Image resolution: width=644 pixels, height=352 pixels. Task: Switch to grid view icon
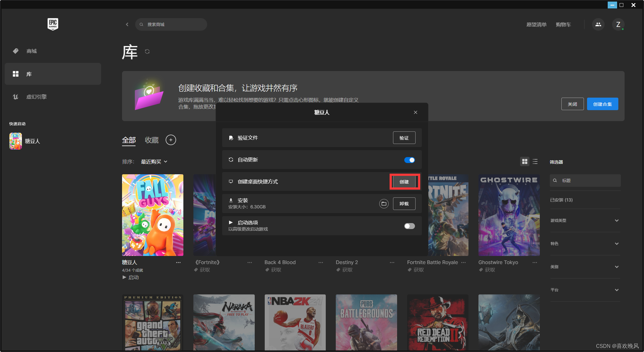525,161
